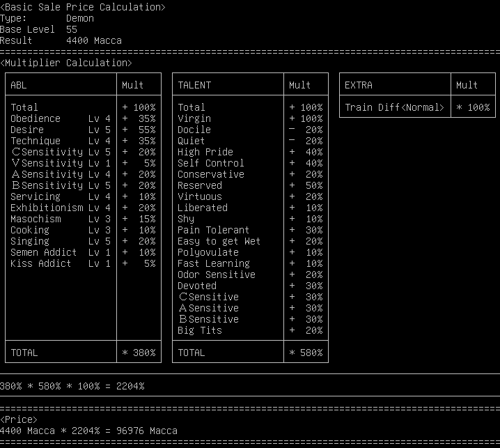Click the 'Basic Sale Price Calculation' header text

[83, 7]
